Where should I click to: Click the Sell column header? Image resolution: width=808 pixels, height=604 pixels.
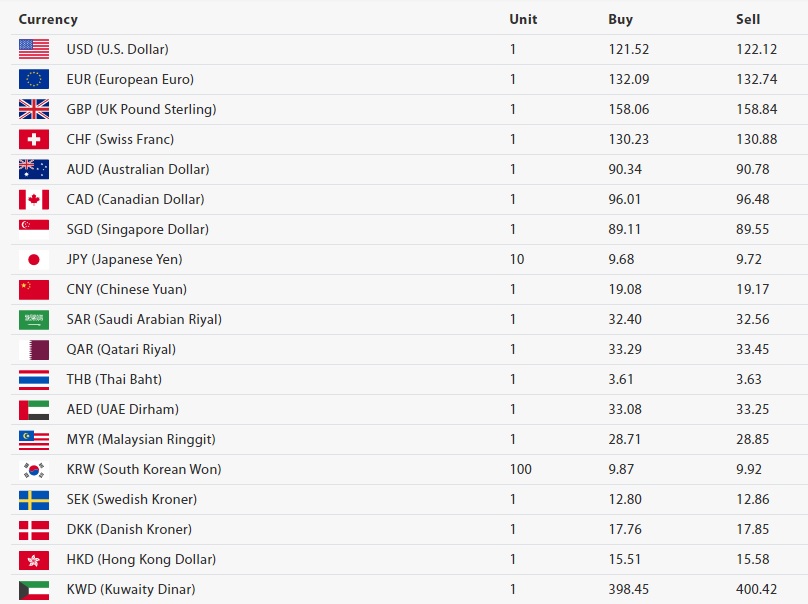click(748, 19)
